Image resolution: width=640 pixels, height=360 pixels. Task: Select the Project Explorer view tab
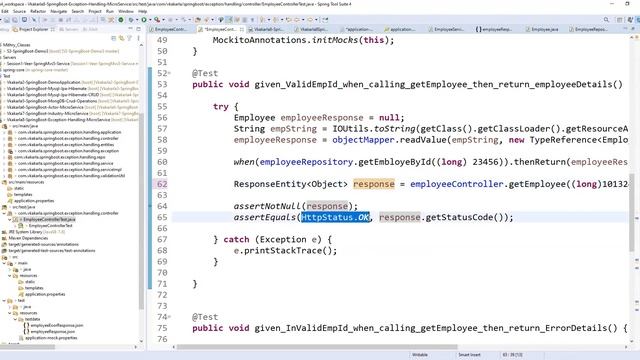pos(33,29)
